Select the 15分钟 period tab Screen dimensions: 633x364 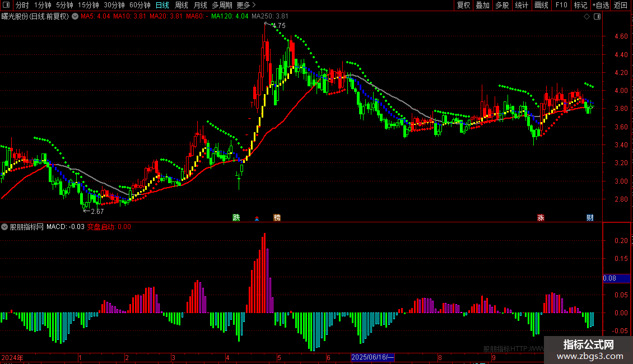coord(89,5)
